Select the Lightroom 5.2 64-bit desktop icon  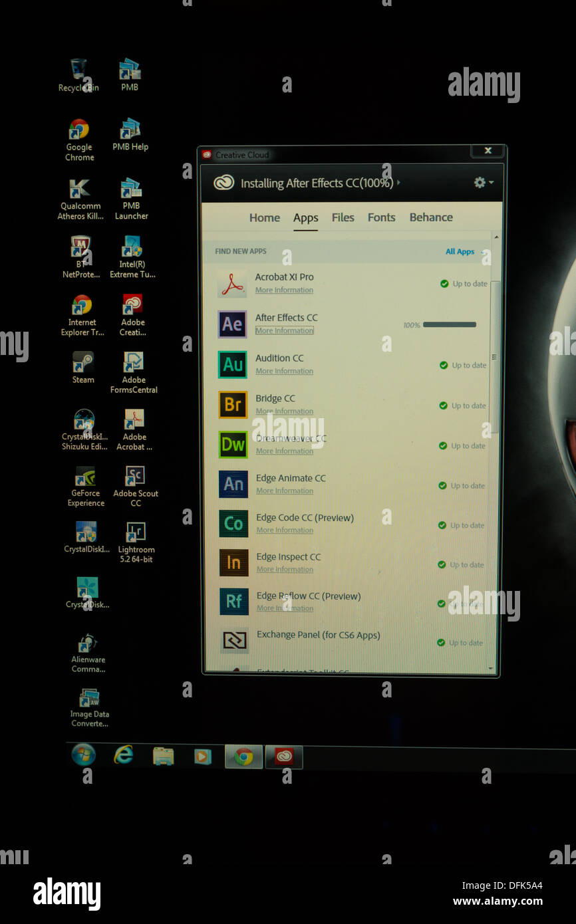[136, 542]
